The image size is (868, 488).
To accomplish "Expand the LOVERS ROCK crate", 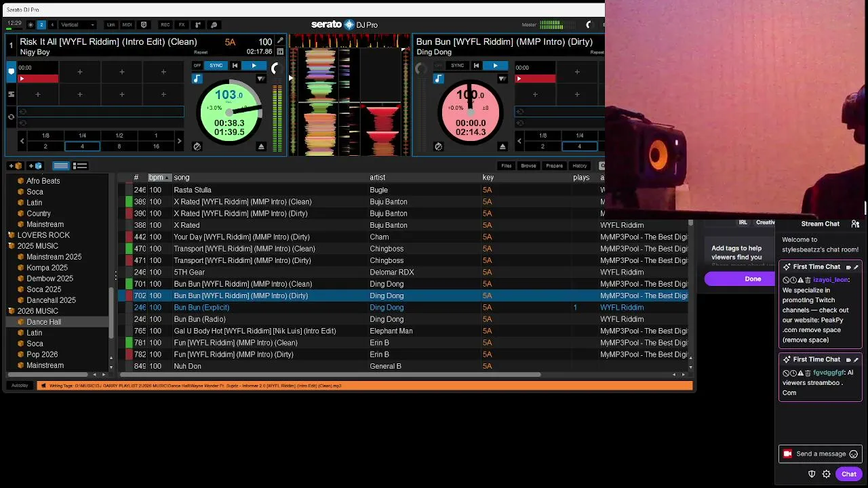I will [12, 235].
